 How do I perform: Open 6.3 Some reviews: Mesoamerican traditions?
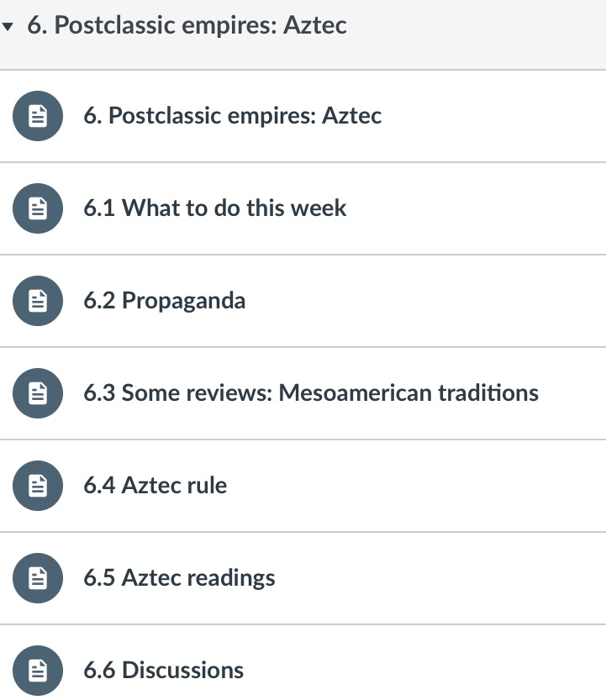310,392
